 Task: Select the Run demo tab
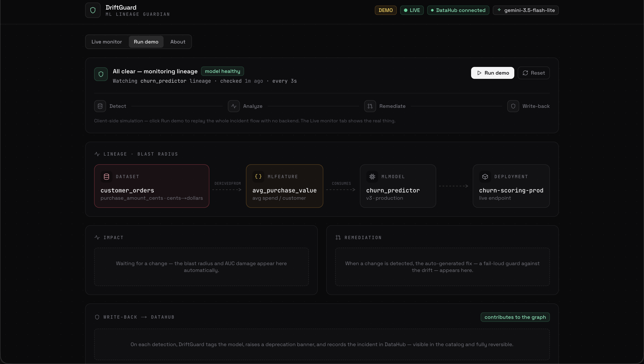click(146, 42)
